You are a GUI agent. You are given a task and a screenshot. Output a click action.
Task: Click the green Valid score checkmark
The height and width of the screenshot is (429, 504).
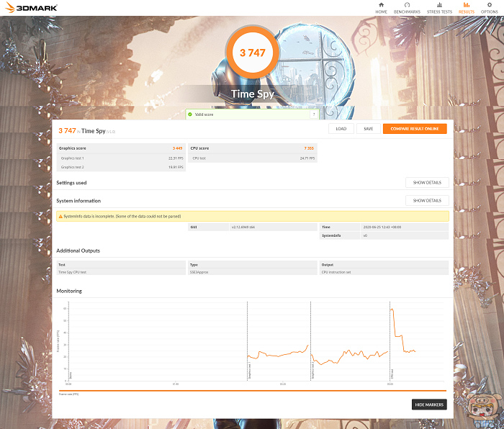coord(190,114)
